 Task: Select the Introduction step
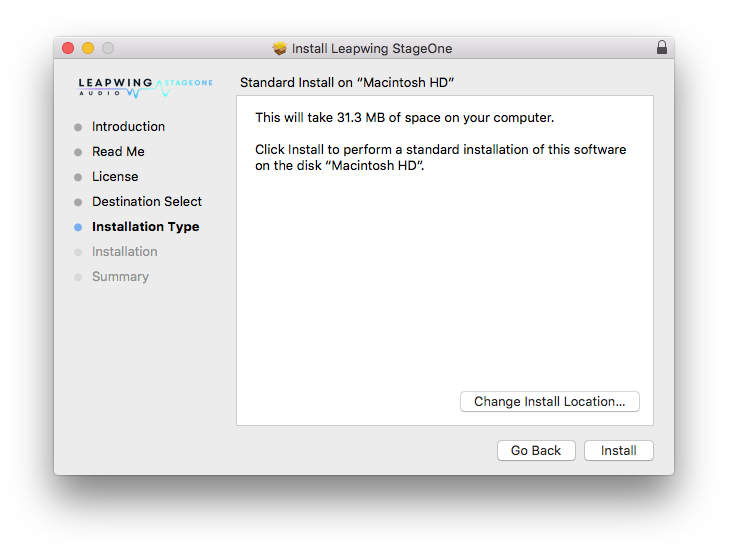point(128,127)
